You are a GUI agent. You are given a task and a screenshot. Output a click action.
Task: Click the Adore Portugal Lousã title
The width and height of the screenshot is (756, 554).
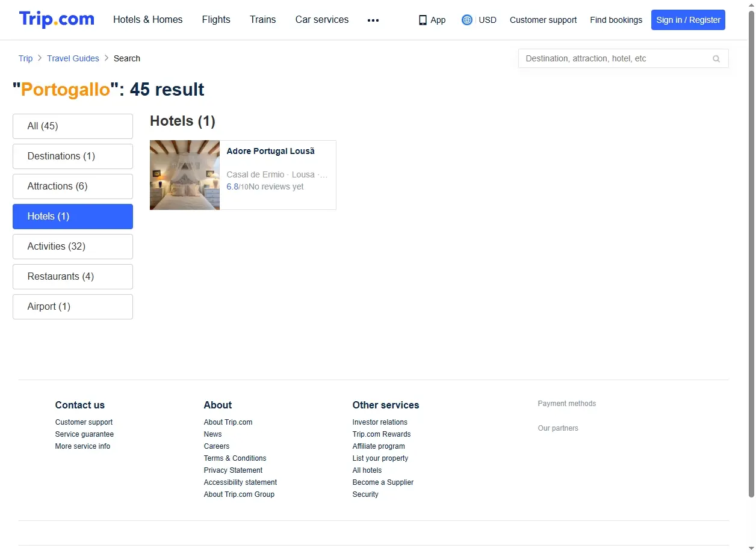tap(270, 151)
